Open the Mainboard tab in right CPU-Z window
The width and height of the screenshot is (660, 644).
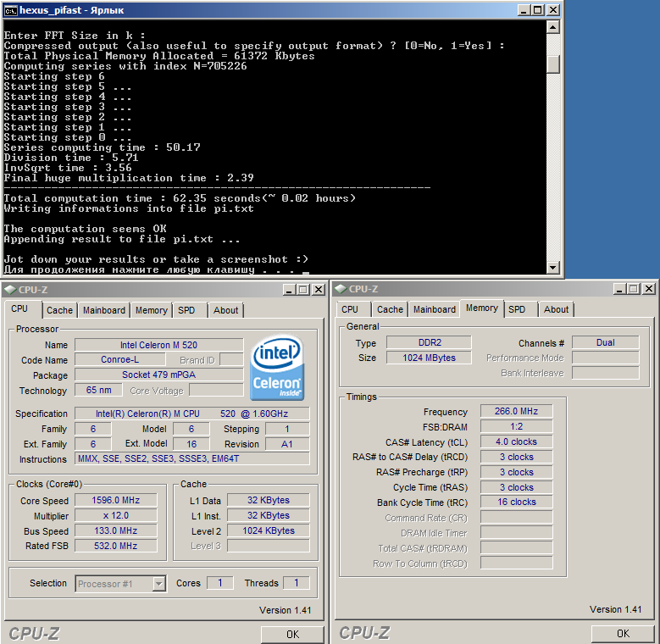coord(435,310)
